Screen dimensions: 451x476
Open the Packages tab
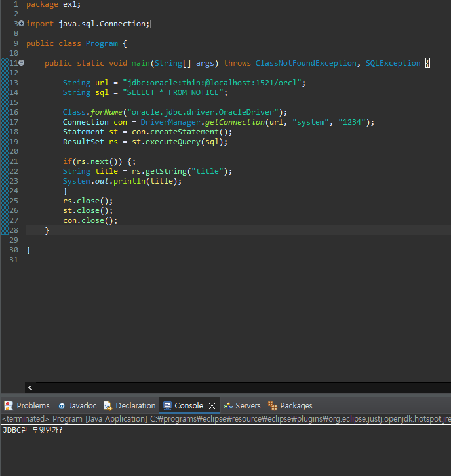[290, 406]
